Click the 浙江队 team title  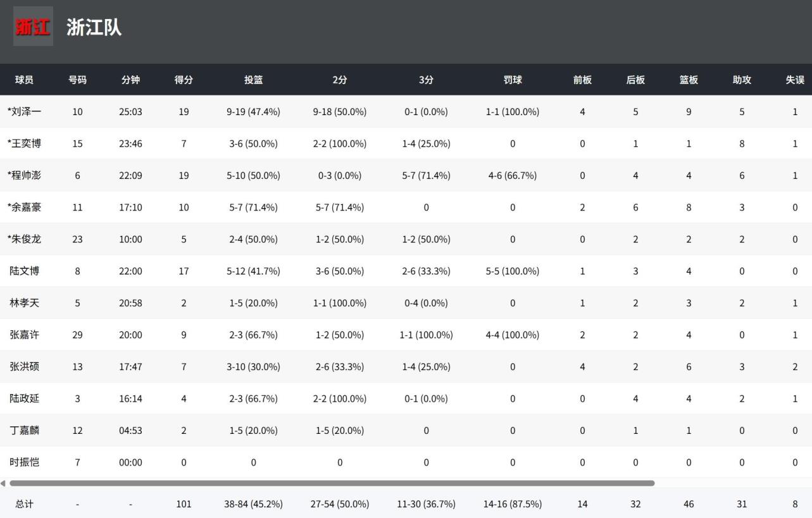tap(94, 27)
